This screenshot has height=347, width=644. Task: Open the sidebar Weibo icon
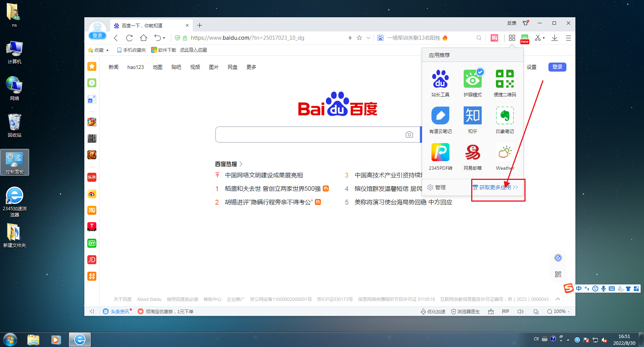[x=92, y=194]
